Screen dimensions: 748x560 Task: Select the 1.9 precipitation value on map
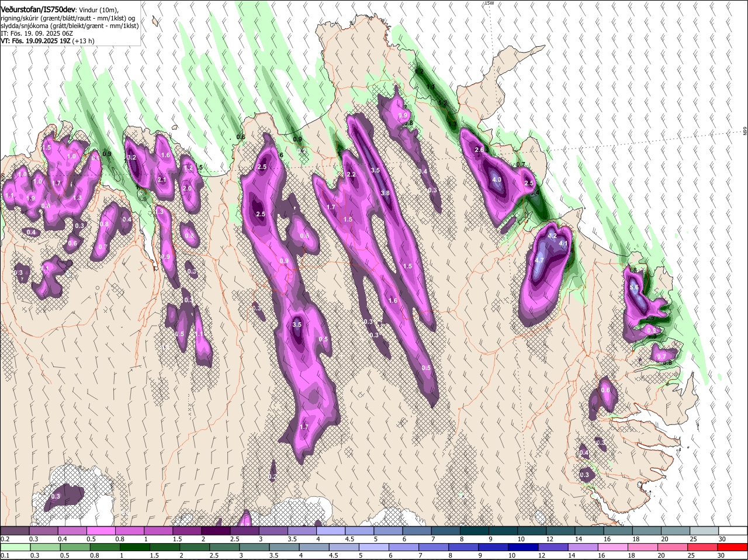tap(30, 198)
